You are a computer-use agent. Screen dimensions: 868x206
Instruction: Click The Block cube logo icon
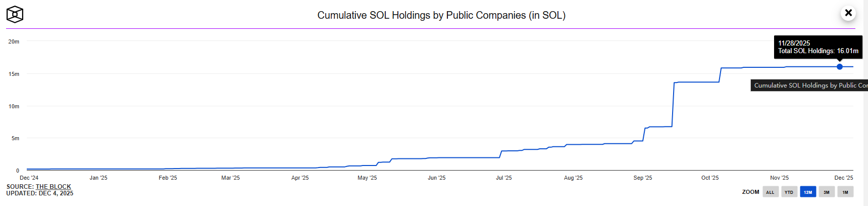pos(15,14)
